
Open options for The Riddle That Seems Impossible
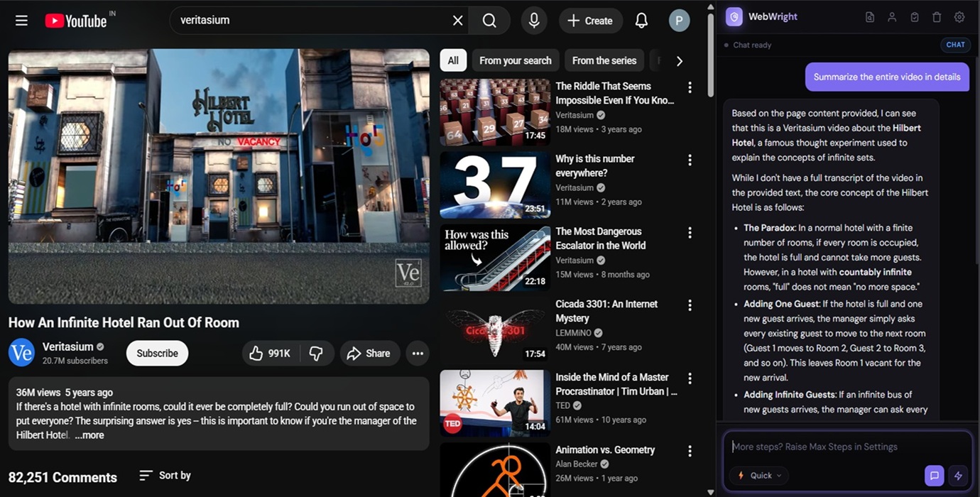(690, 87)
